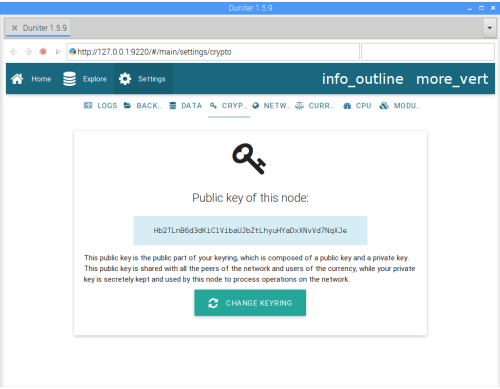Click the URL address field
500x389 pixels.
[x=213, y=52]
